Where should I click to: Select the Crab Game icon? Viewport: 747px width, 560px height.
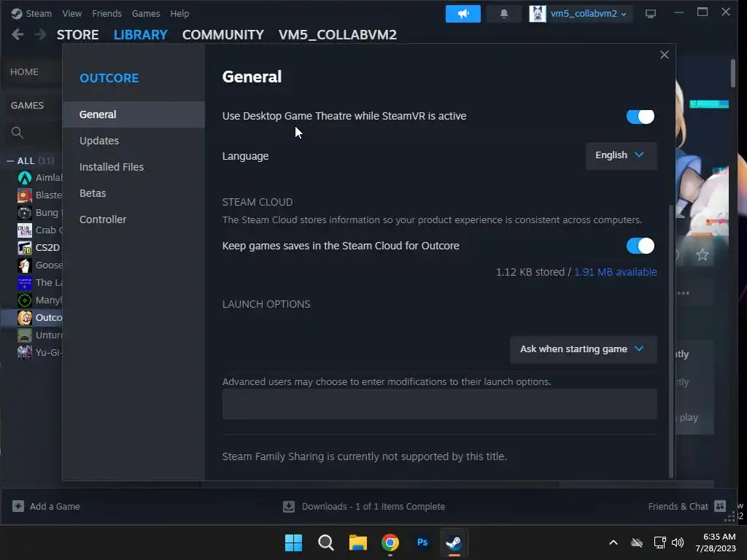click(x=24, y=230)
